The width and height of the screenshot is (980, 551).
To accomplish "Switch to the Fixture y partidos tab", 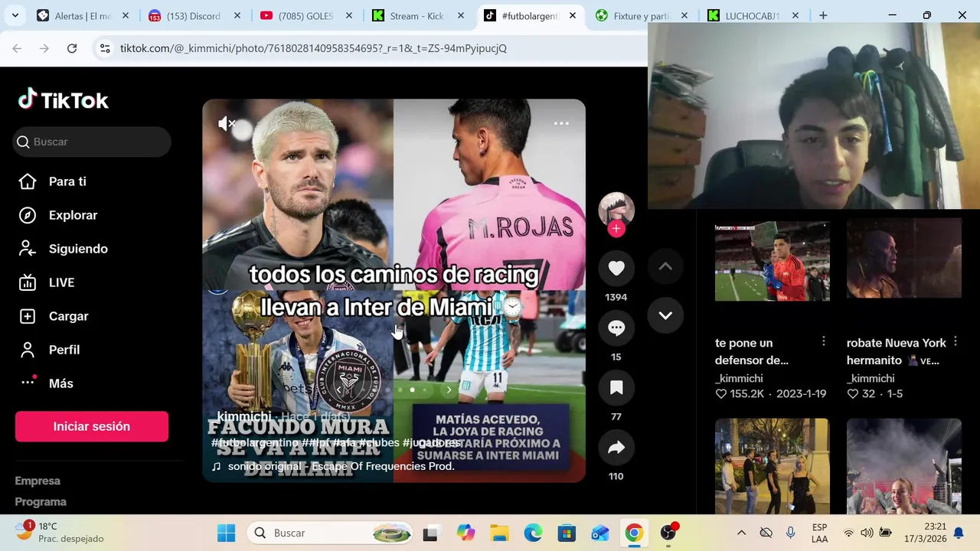I will point(641,15).
